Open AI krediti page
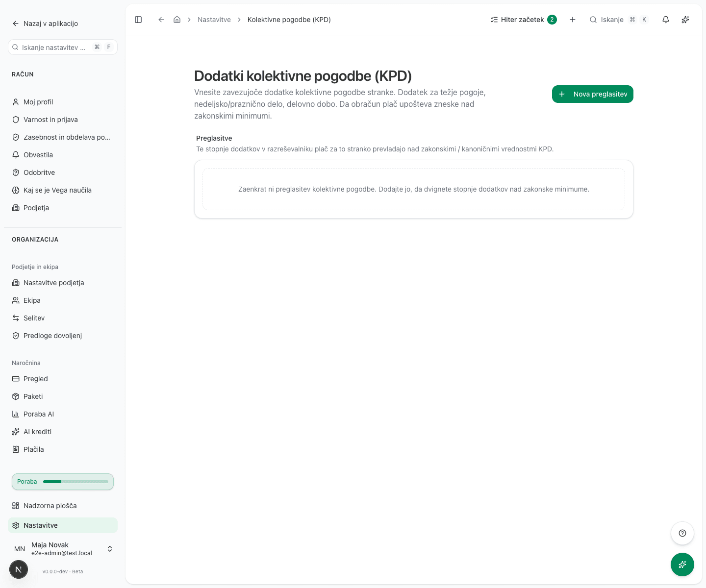 tap(63, 432)
